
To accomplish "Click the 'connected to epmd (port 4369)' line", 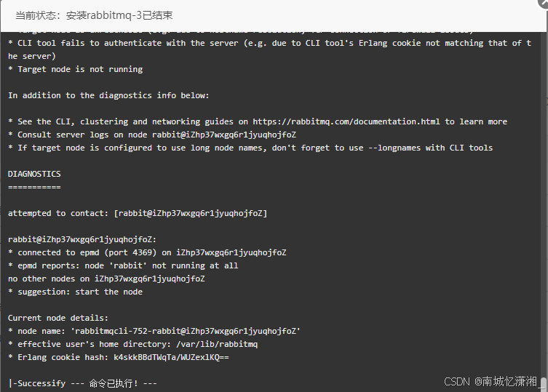I will (147, 252).
